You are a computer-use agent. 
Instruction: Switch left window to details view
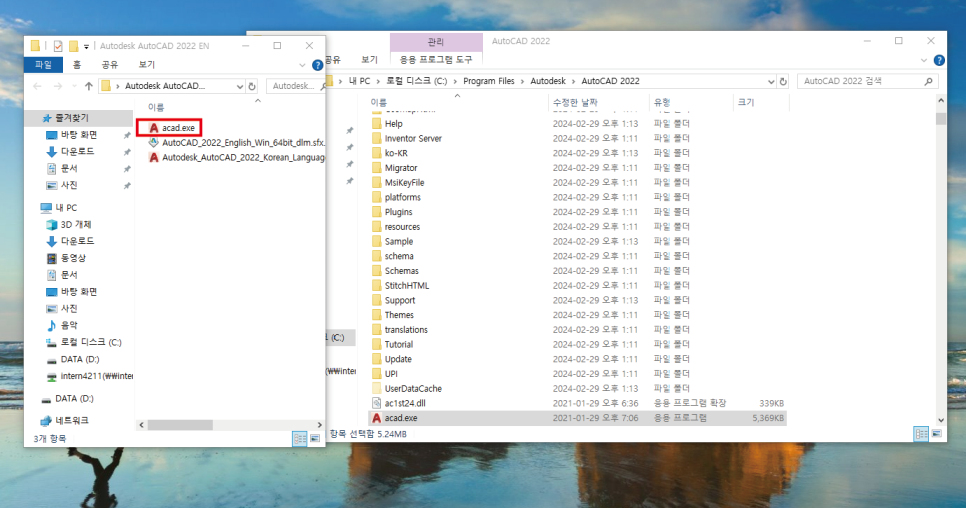[x=299, y=438]
